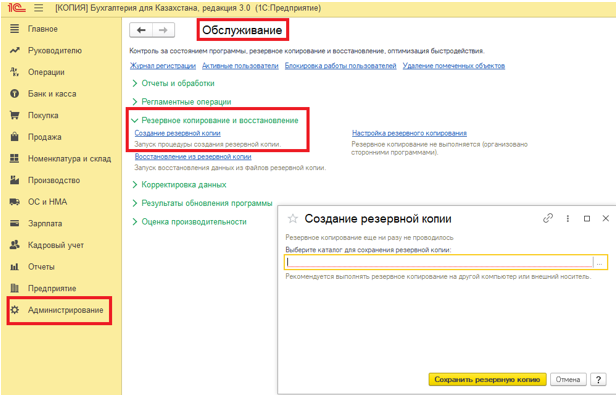The image size is (616, 396).
Task: Click Сохранить резервную копию button
Action: tap(487, 380)
